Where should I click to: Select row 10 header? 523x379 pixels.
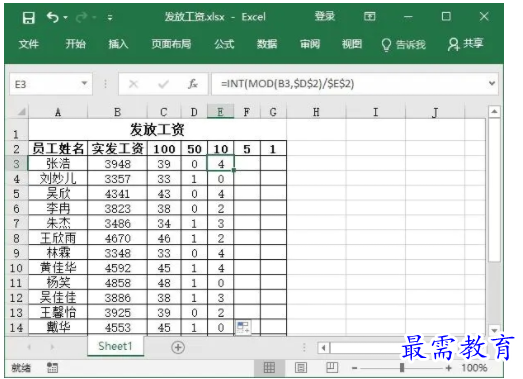17,268
